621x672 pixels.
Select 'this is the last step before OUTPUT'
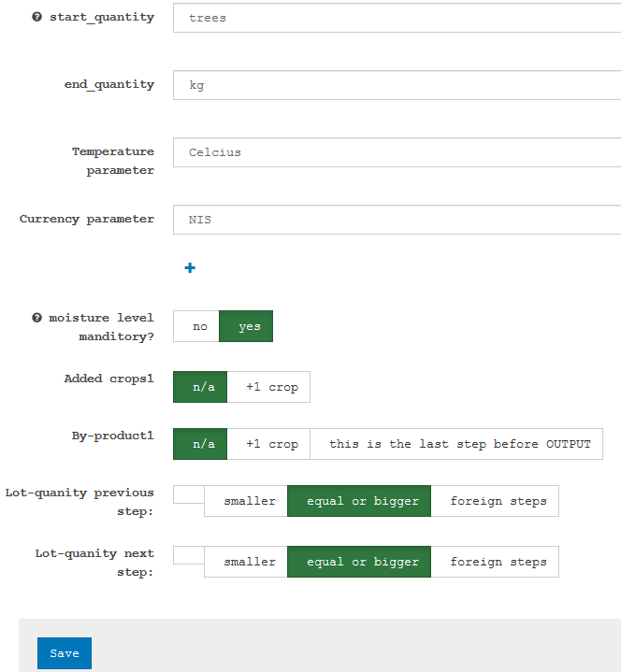click(x=456, y=444)
